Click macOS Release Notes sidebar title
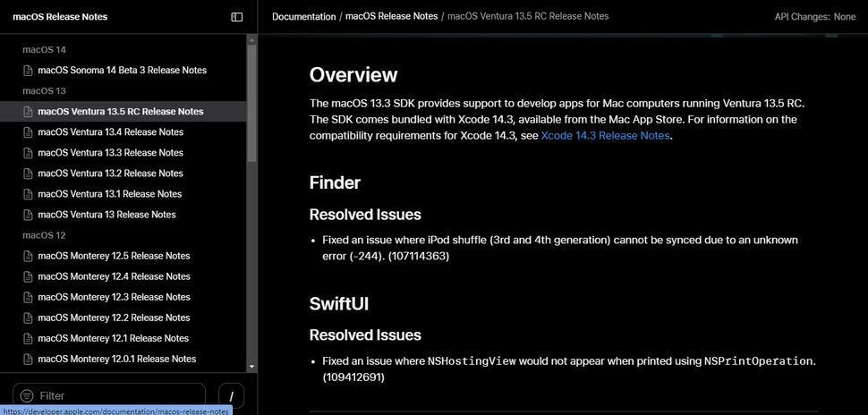This screenshot has height=415, width=868. click(x=60, y=17)
